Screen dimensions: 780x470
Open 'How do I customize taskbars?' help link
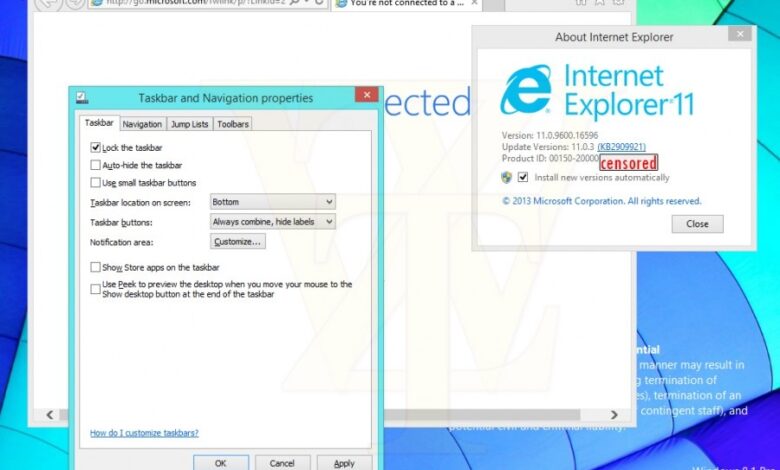tap(144, 433)
